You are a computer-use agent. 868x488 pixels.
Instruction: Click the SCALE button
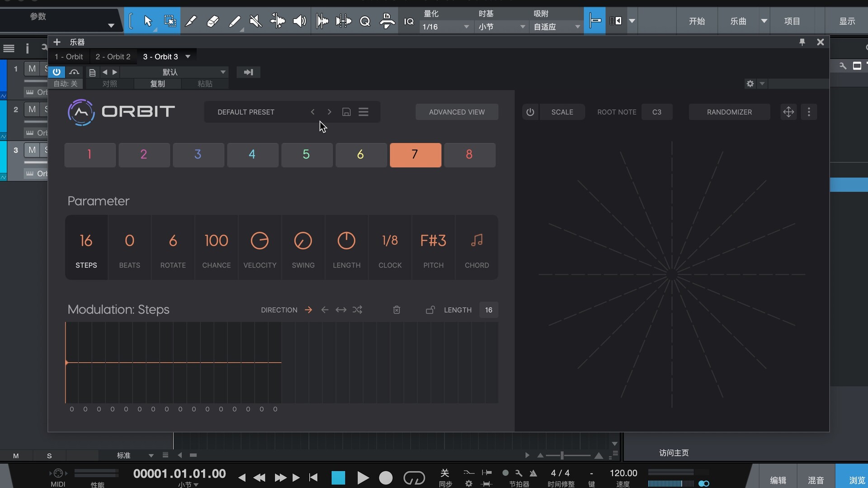(x=562, y=112)
